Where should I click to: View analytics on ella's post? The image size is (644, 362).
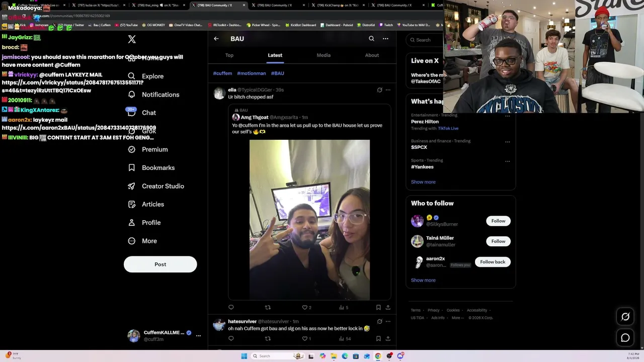[344, 307]
